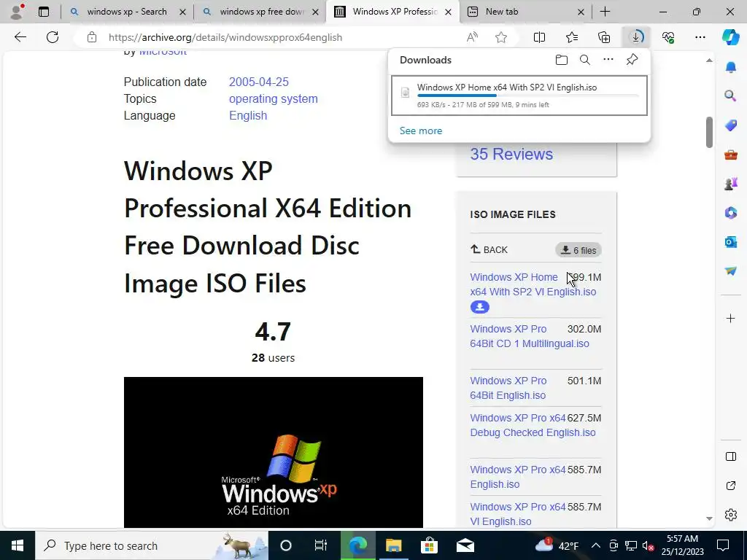
Task: Click the browser profile avatar icon
Action: coord(17,12)
